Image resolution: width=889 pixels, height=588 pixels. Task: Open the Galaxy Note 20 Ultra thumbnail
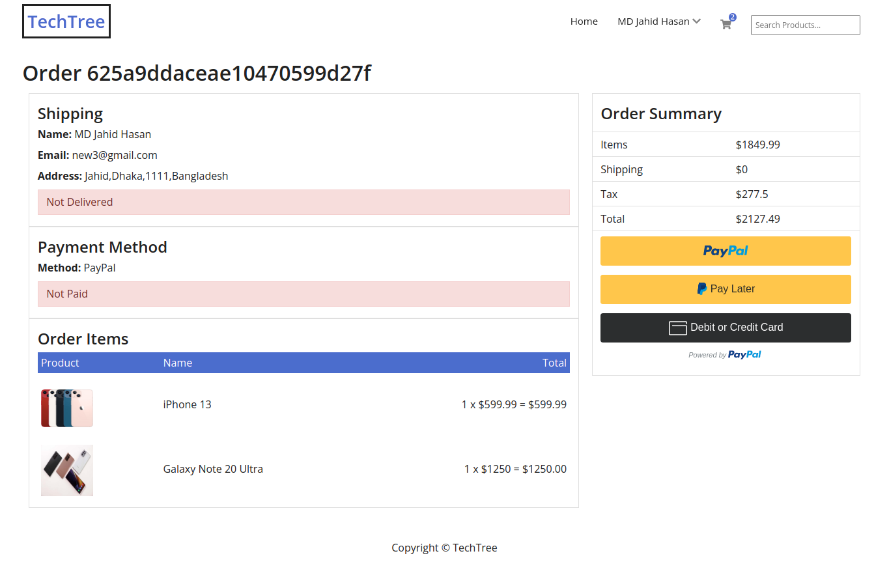point(67,470)
